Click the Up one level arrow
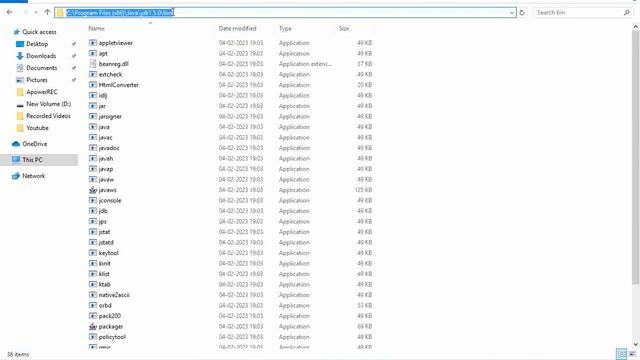The width and height of the screenshot is (640, 360). 47,12
